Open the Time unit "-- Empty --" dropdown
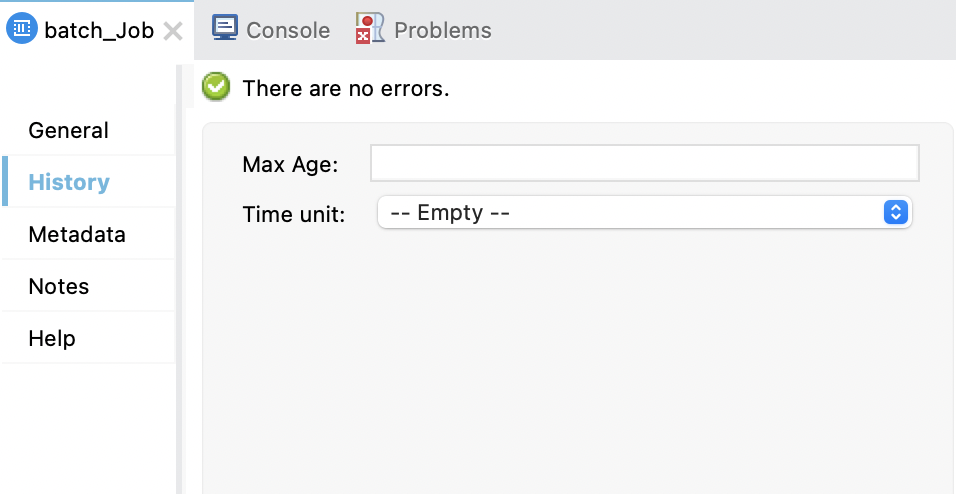Image resolution: width=956 pixels, height=494 pixels. pyautogui.click(x=630, y=212)
